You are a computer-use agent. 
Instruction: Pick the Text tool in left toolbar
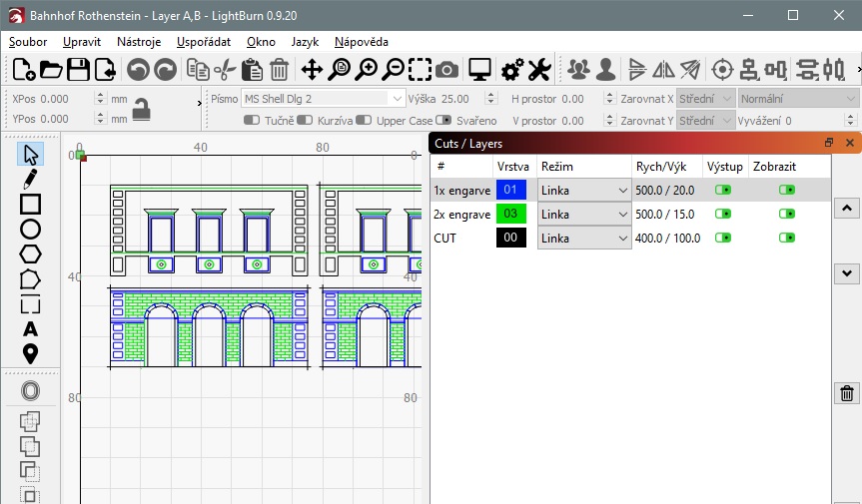[x=30, y=329]
